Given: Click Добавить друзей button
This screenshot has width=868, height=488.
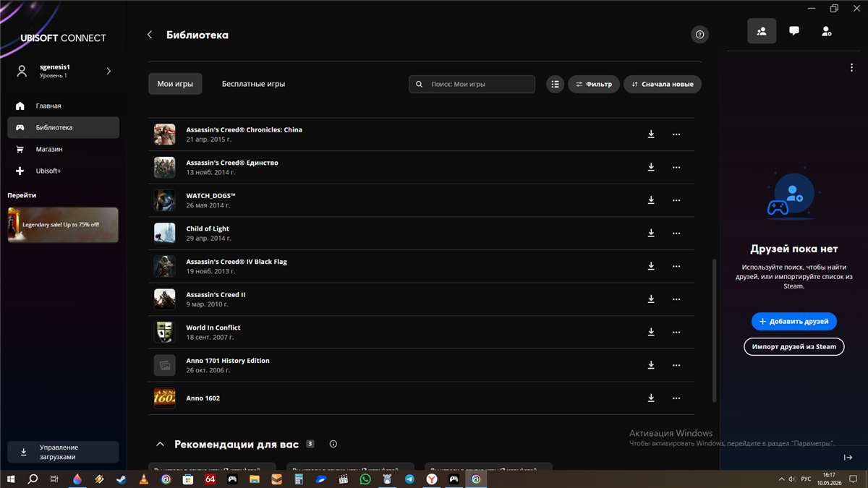Looking at the screenshot, I should (794, 321).
